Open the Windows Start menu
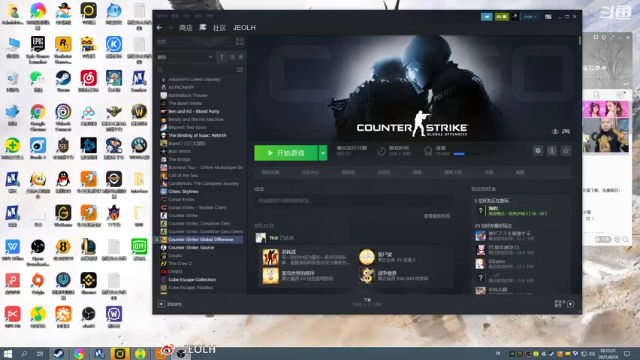 pos(7,354)
